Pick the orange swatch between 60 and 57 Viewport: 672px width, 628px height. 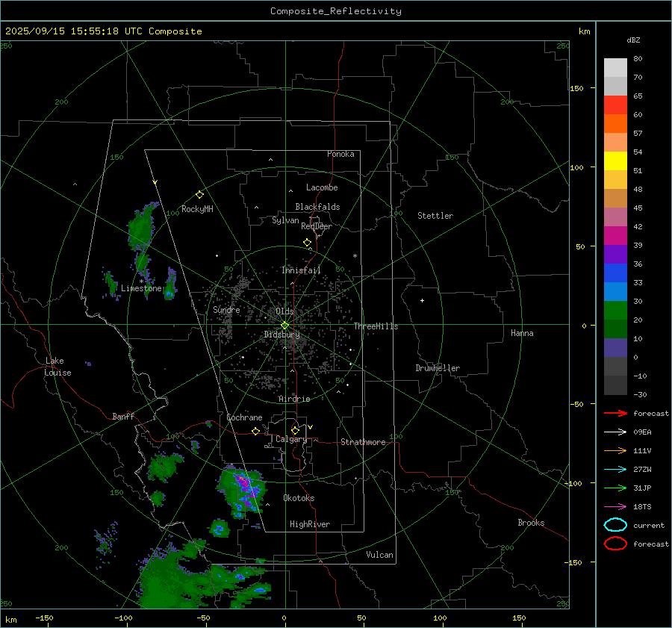point(615,124)
